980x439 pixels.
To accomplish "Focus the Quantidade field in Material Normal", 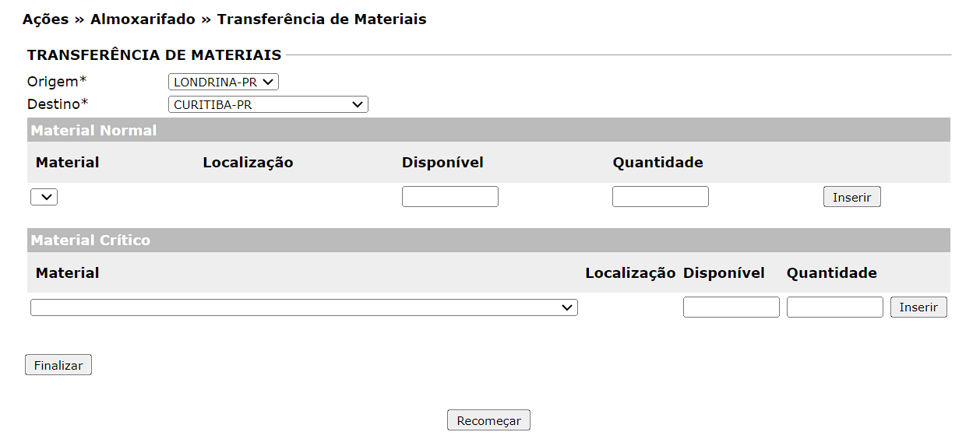I will click(660, 197).
